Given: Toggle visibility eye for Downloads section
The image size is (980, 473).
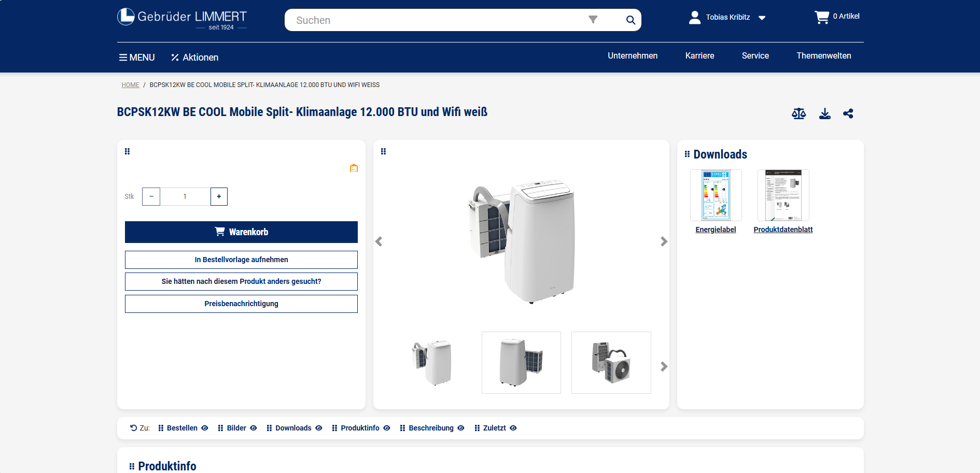Looking at the screenshot, I should 319,428.
